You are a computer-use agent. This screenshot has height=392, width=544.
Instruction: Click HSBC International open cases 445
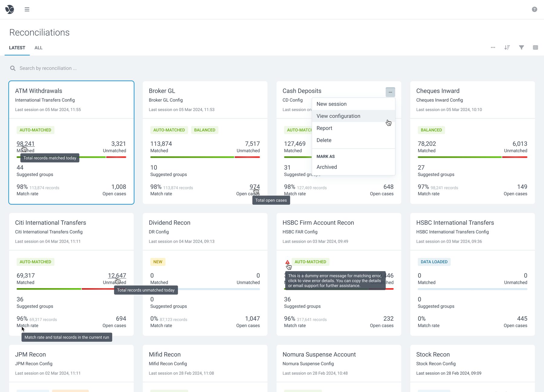pos(522,319)
